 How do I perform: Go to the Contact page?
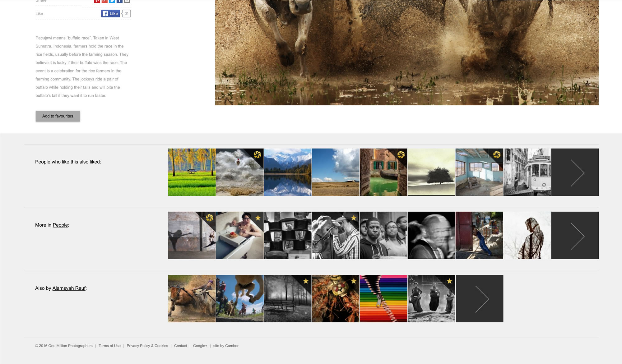point(180,346)
